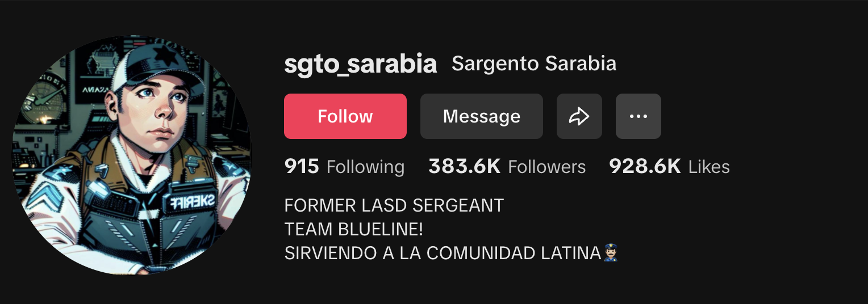Select the SIRVIENDO A LA COMUNIDAD LATINA line

(x=443, y=253)
